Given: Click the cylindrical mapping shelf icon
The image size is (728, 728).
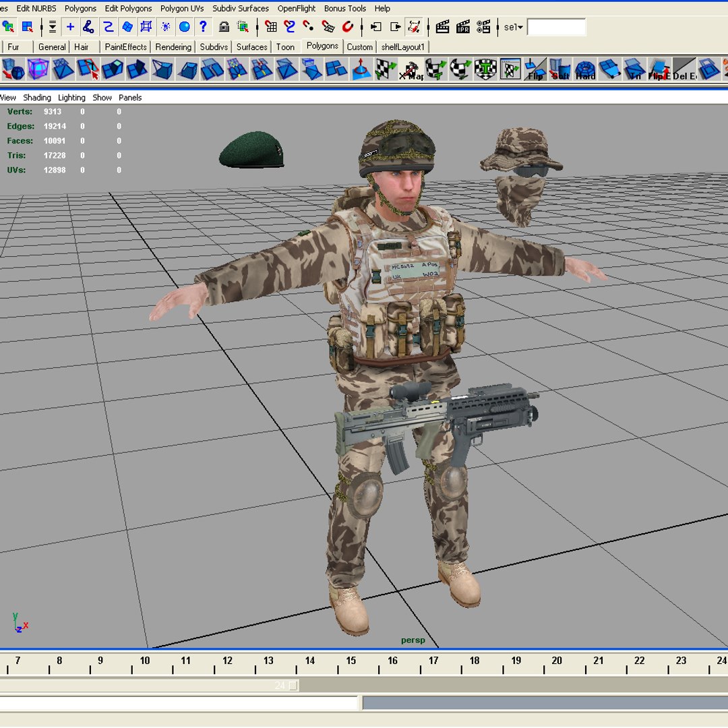Looking at the screenshot, I should point(435,69).
